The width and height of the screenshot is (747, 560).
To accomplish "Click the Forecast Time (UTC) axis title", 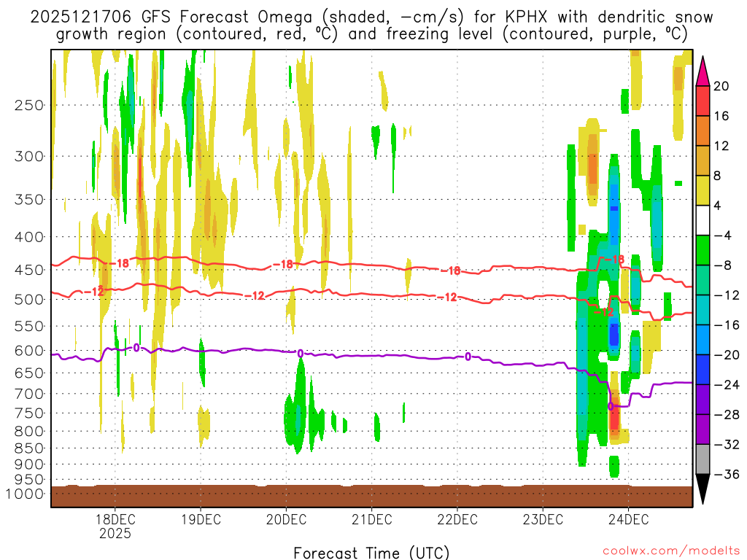I will click(x=371, y=553).
